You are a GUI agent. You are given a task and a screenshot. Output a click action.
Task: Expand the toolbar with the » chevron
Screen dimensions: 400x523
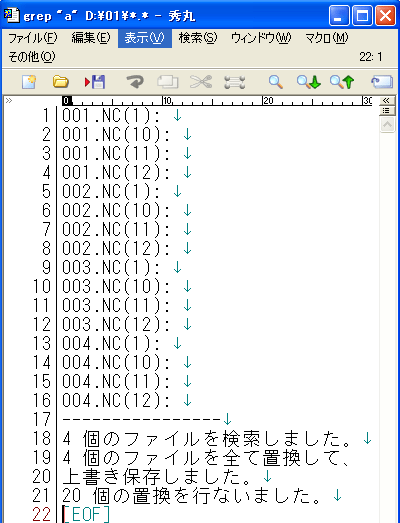(x=9, y=100)
